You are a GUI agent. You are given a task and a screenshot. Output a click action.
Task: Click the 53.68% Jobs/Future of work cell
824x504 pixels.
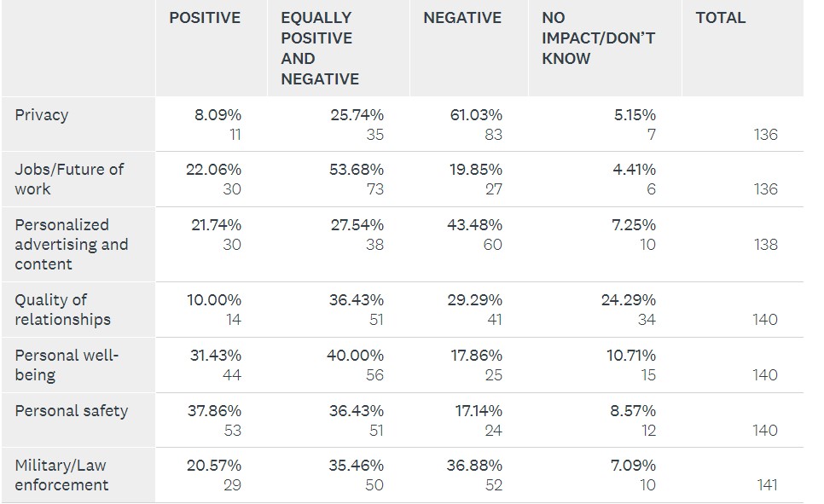click(x=357, y=170)
